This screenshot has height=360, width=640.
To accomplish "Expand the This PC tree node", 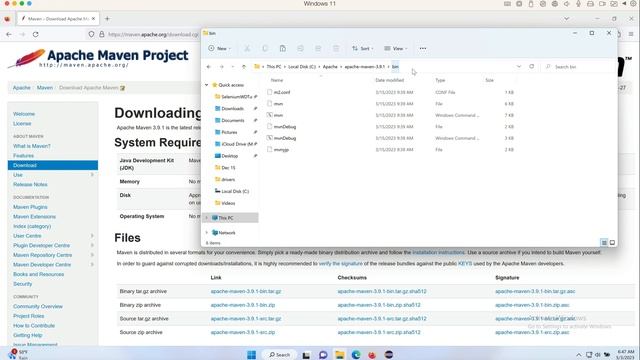I will 207,218.
